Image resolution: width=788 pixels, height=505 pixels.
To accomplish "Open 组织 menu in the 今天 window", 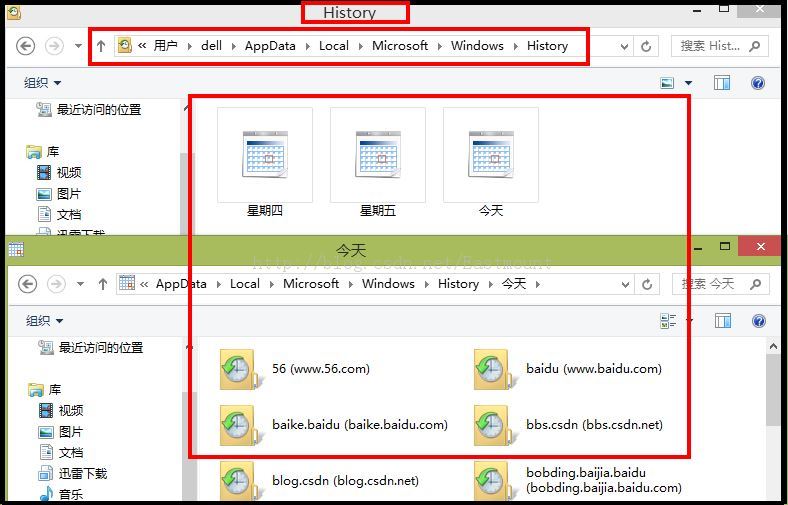I will click(x=44, y=321).
